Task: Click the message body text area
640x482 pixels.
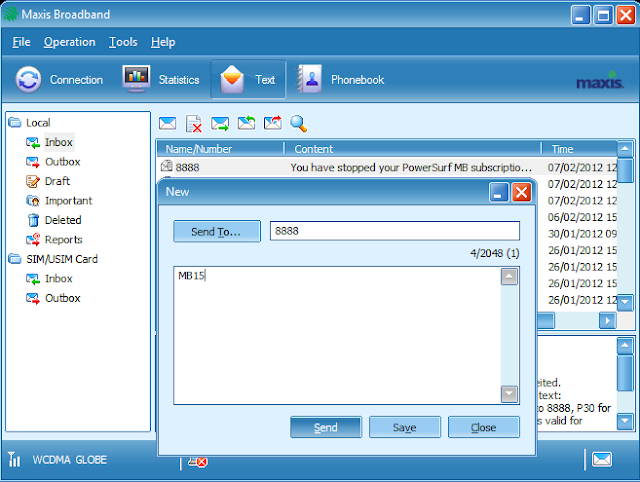Action: pyautogui.click(x=337, y=335)
